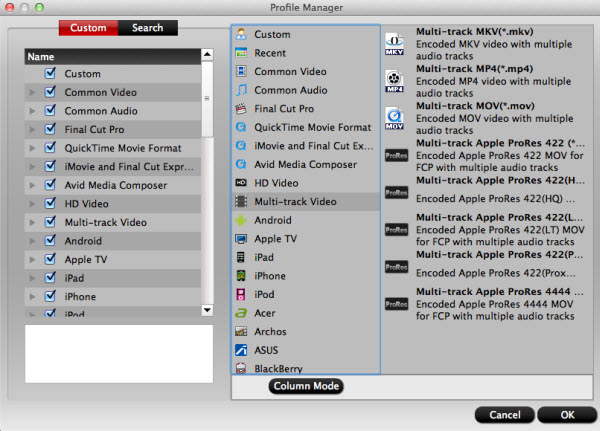Select Multi-track Apple ProRes 422(Proxy) profile text
This screenshot has height=431, width=600.
tap(500, 255)
